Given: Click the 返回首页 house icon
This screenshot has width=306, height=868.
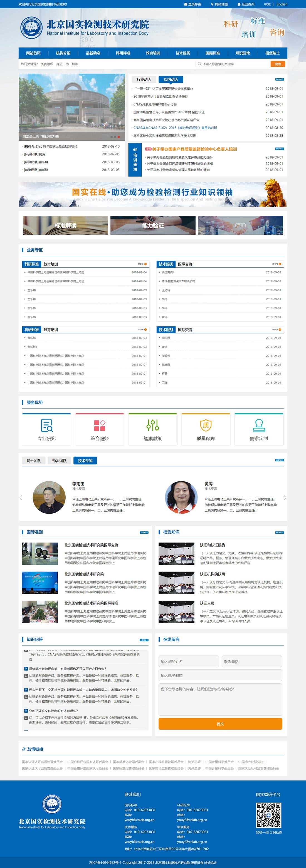Looking at the screenshot, I should [239, 4].
